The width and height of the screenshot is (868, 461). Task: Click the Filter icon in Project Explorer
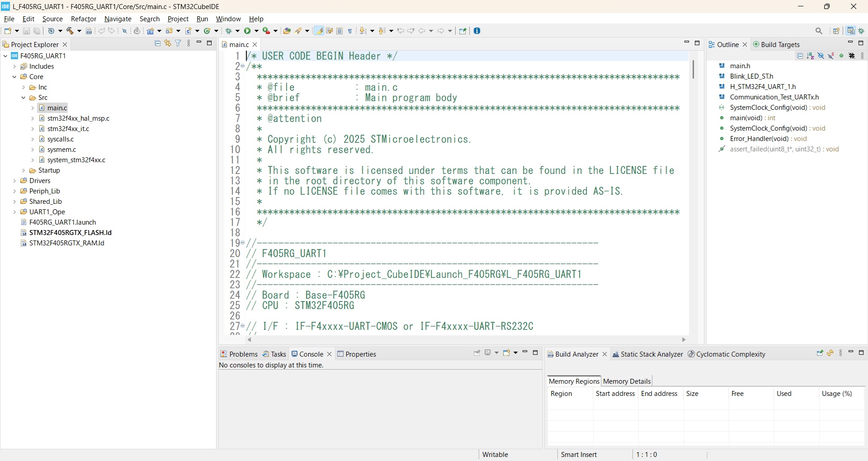pyautogui.click(x=178, y=43)
